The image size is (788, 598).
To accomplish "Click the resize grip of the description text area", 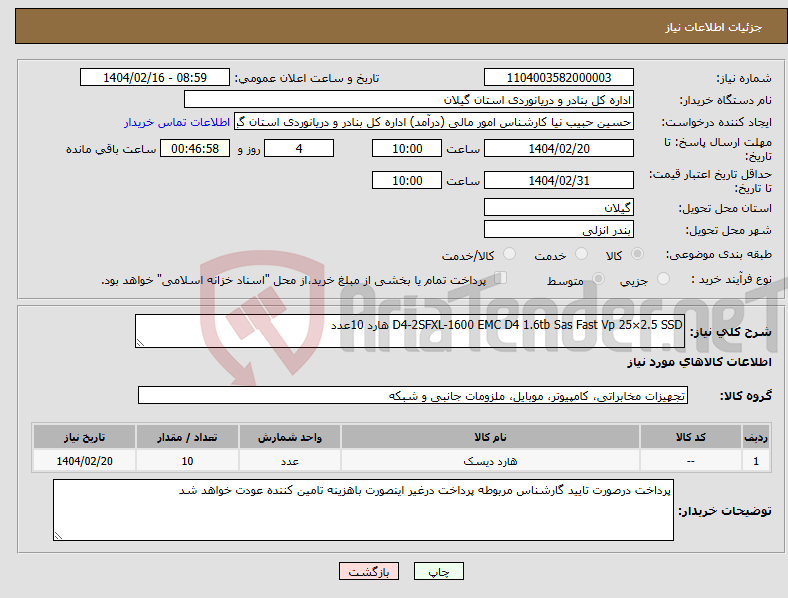I will click(140, 343).
